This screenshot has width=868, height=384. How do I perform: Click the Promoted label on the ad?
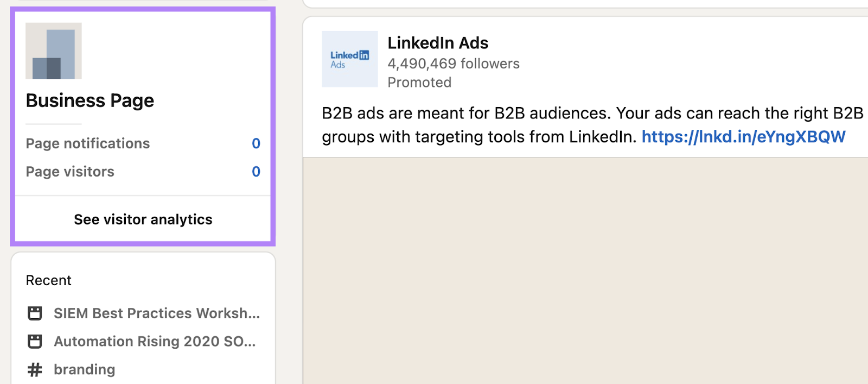(x=419, y=82)
